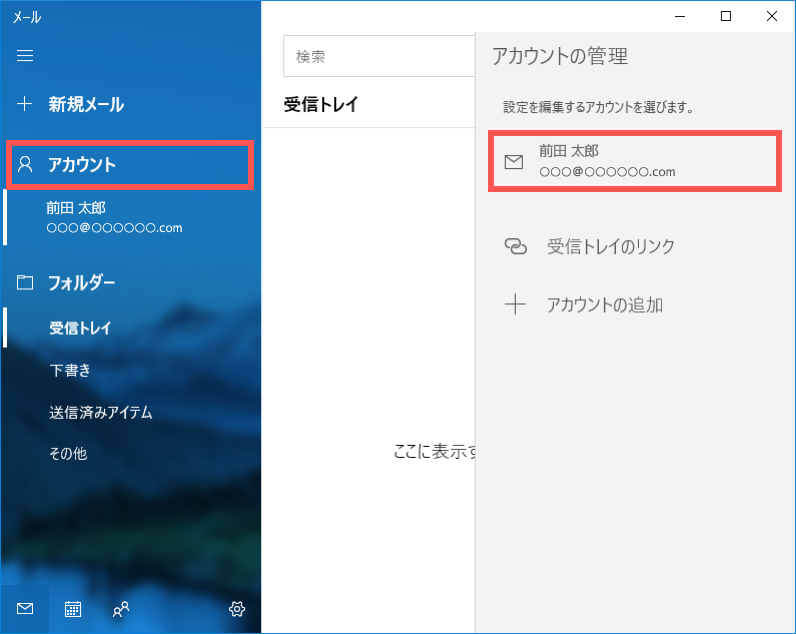Select 前田 太郎 account in left sidebar

point(114,217)
